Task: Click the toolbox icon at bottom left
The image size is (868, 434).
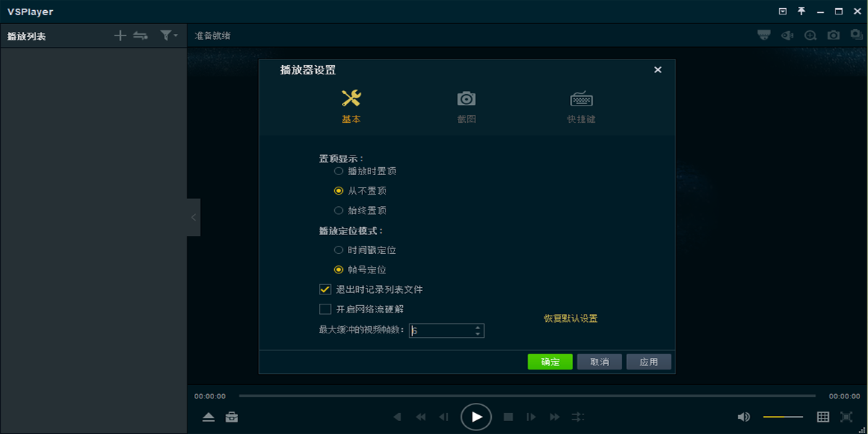Action: coord(231,417)
